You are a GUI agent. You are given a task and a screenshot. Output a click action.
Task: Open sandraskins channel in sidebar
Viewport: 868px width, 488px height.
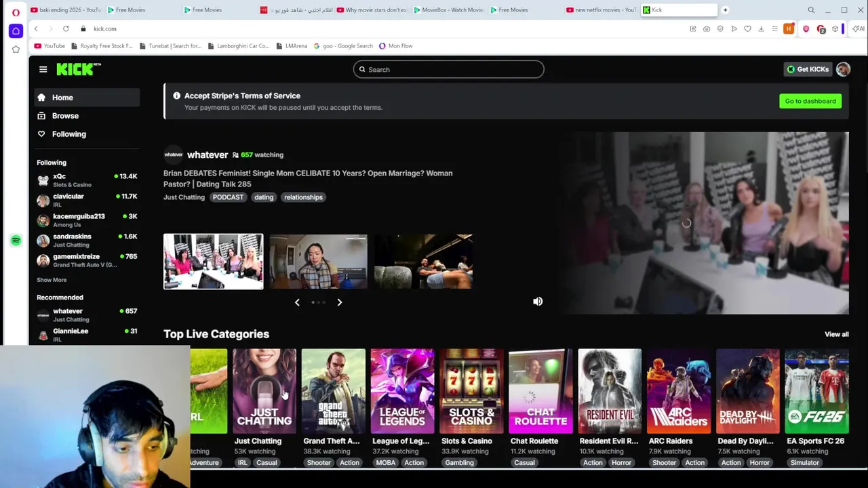click(87, 240)
